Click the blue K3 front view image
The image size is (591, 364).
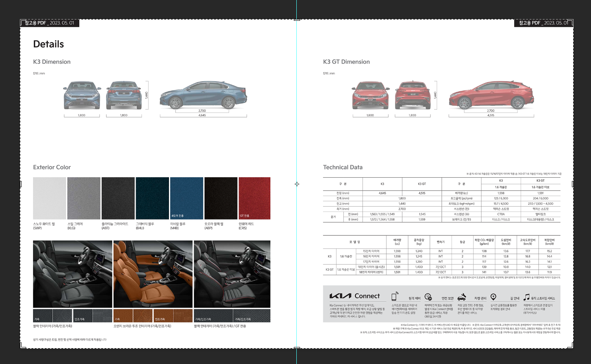point(82,95)
